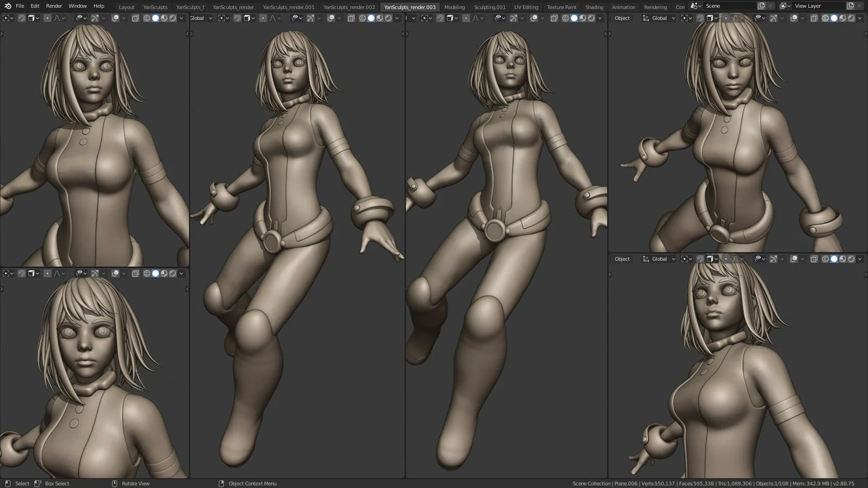Toggle proportional editing in the header
This screenshot has width=868, height=488.
click(x=726, y=18)
